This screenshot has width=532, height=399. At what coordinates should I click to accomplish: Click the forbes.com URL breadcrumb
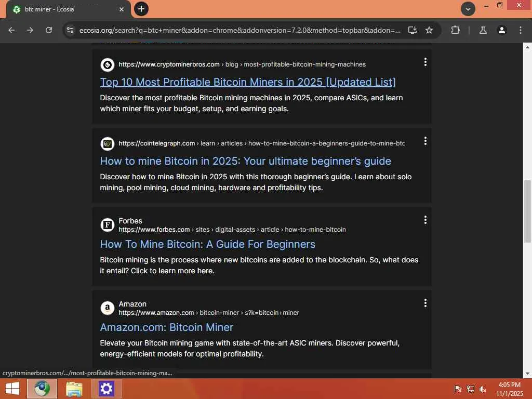pyautogui.click(x=232, y=230)
